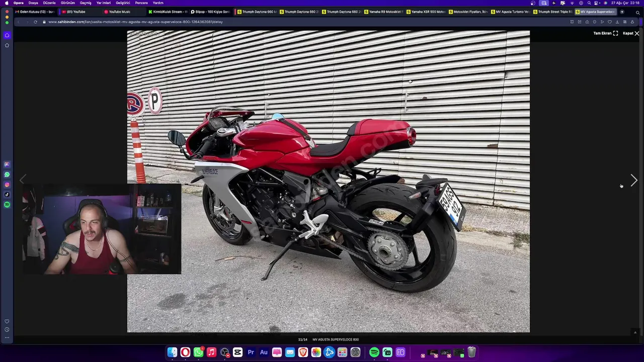The image size is (644, 362).
Task: Open Adobe Audition from the Dock
Action: point(264,352)
